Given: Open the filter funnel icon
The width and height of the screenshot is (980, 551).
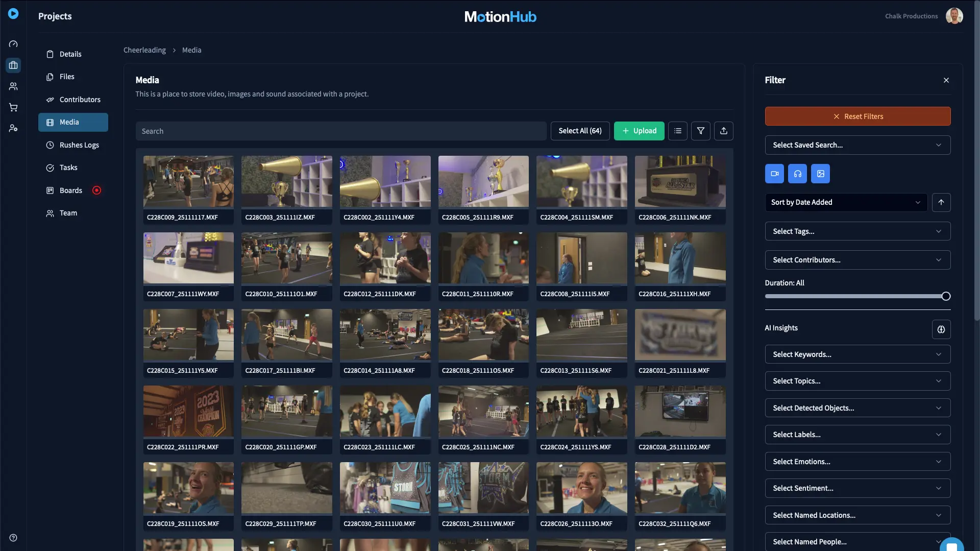Looking at the screenshot, I should pyautogui.click(x=700, y=131).
